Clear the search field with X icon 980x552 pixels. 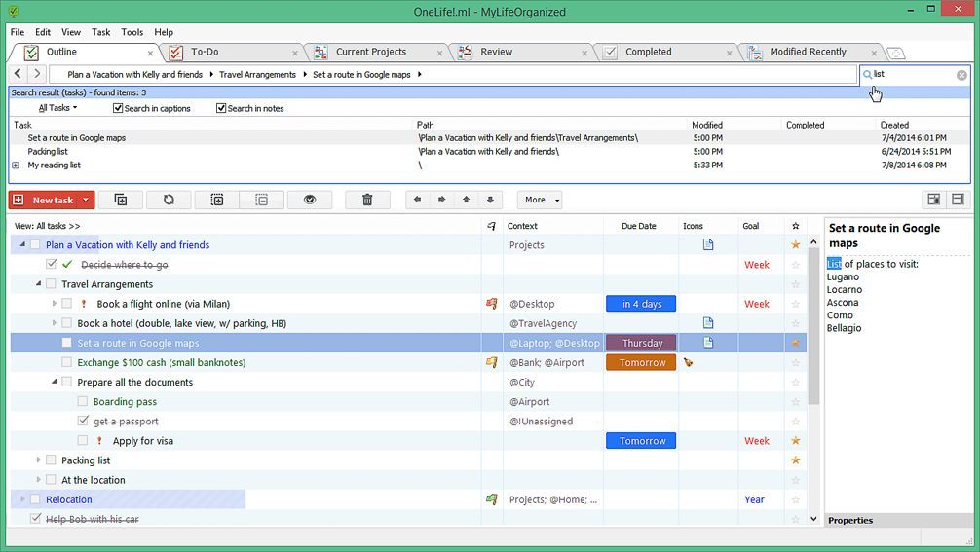(x=961, y=75)
